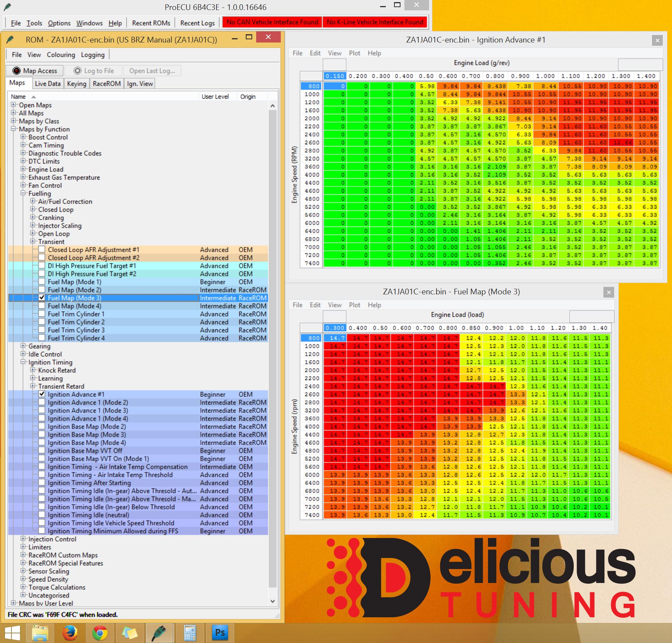Viewport: 672px width, 643px height.
Task: Open the Colouring menu
Action: pyautogui.click(x=61, y=55)
